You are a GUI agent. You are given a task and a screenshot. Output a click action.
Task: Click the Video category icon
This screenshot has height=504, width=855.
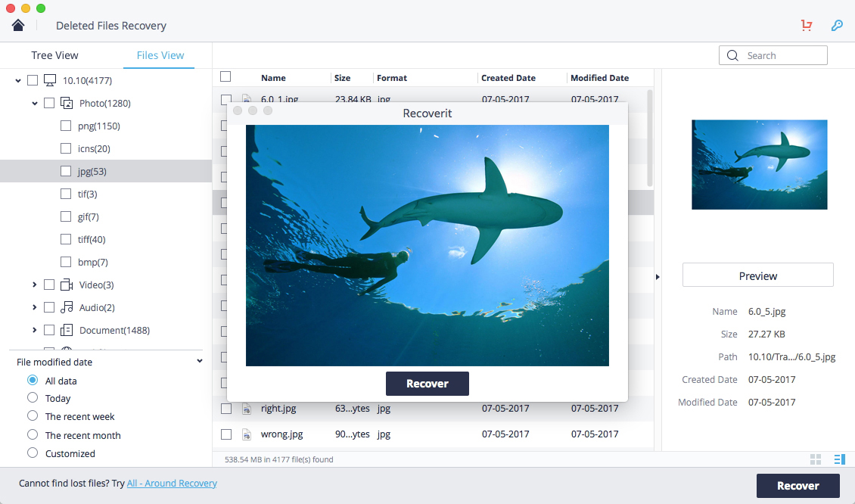67,285
